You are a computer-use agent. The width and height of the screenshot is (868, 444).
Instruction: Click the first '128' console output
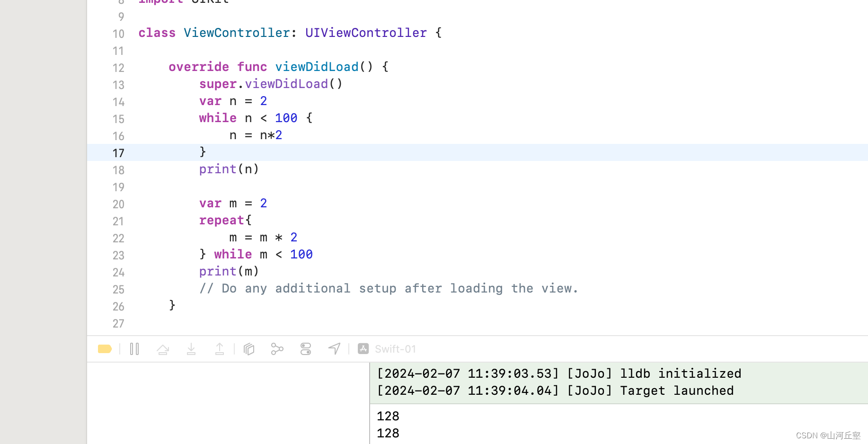[388, 417]
